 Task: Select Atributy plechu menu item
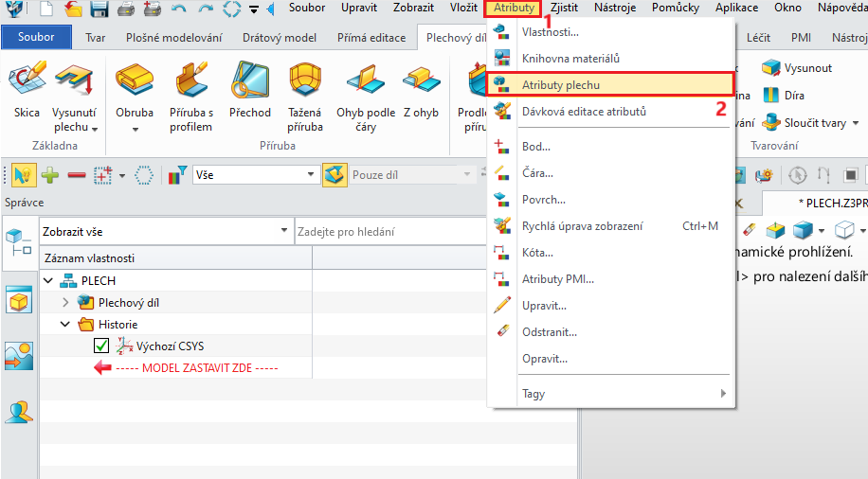[x=610, y=84]
